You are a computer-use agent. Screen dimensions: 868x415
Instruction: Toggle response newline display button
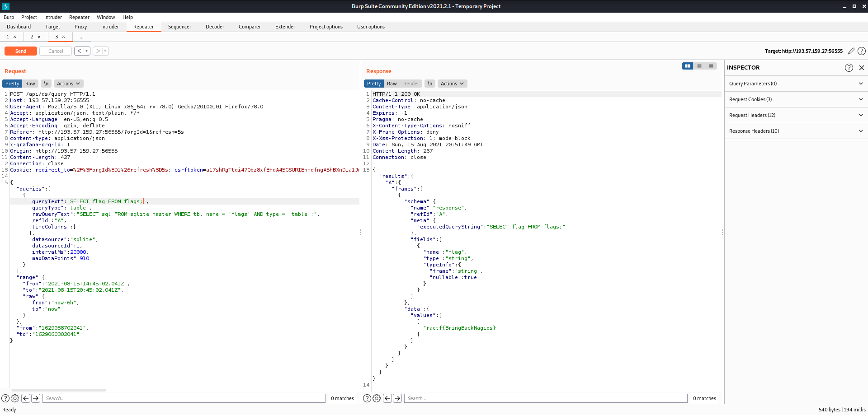tap(430, 84)
